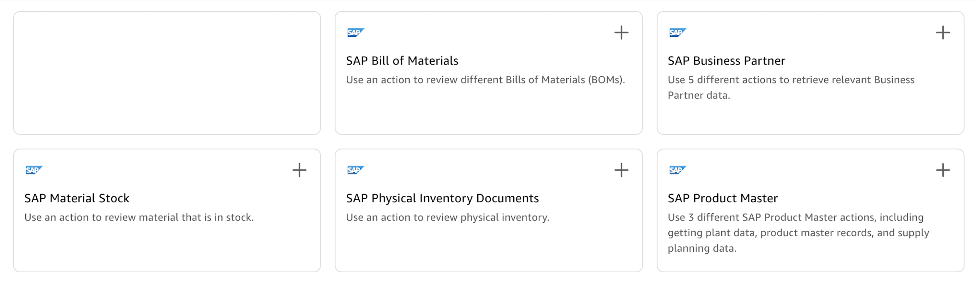Screen dimensions: 980x285
Task: Open the SAP Business Partner title
Action: (x=726, y=61)
